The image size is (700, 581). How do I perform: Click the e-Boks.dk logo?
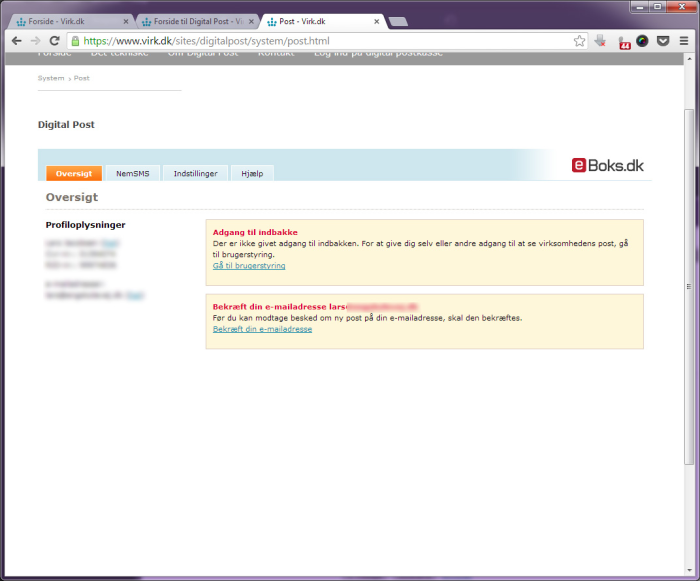tap(608, 166)
